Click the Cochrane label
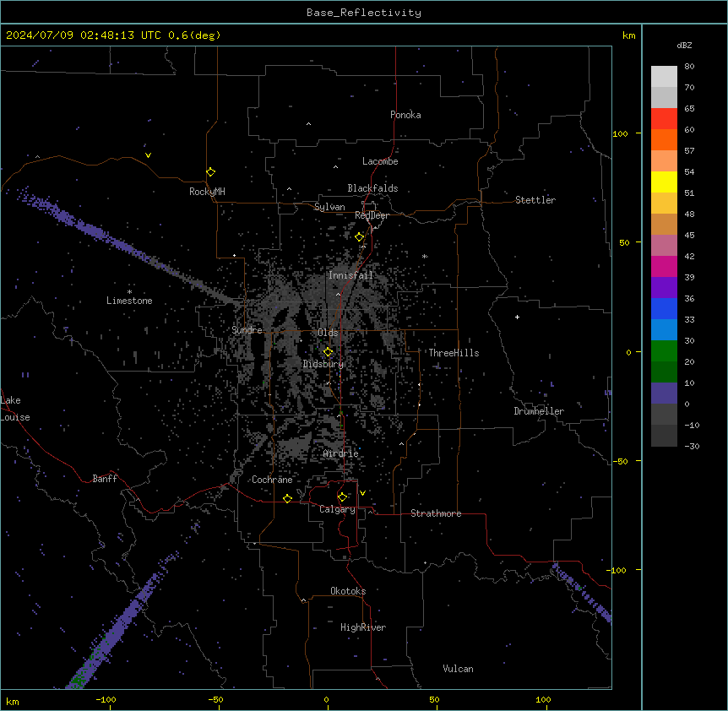The image size is (728, 711). 272,480
